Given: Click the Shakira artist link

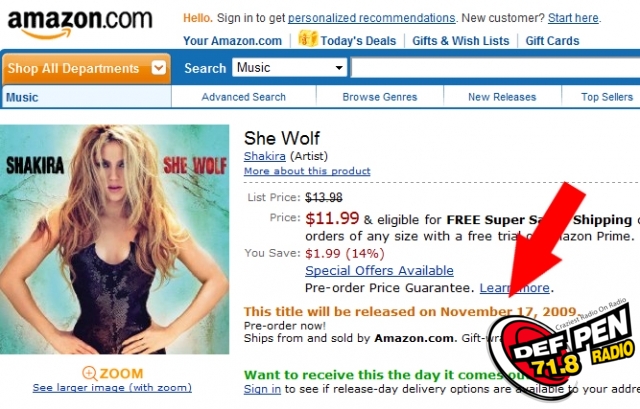Looking at the screenshot, I should (x=264, y=156).
